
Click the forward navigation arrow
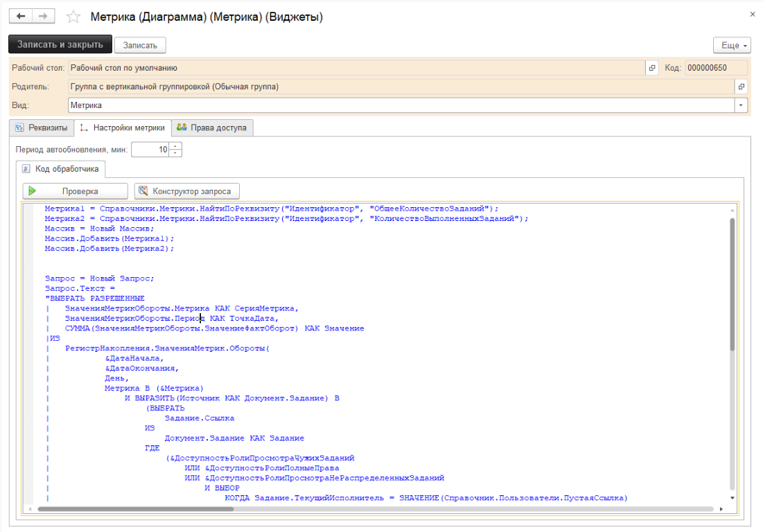click(x=42, y=17)
